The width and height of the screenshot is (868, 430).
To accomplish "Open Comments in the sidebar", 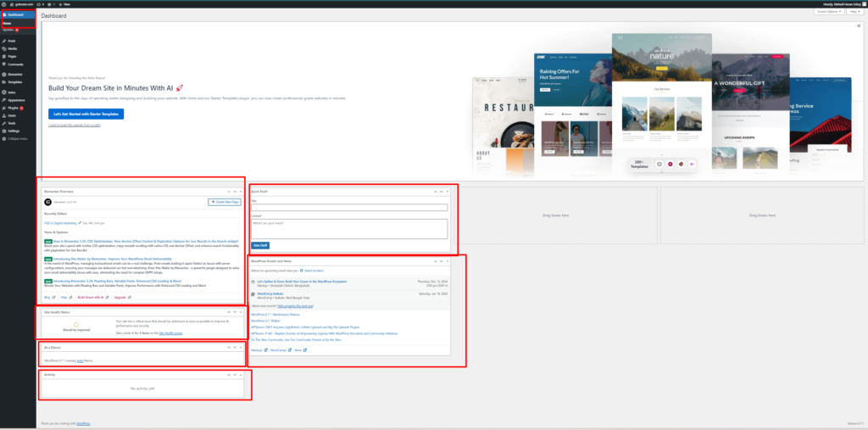I will coord(15,64).
